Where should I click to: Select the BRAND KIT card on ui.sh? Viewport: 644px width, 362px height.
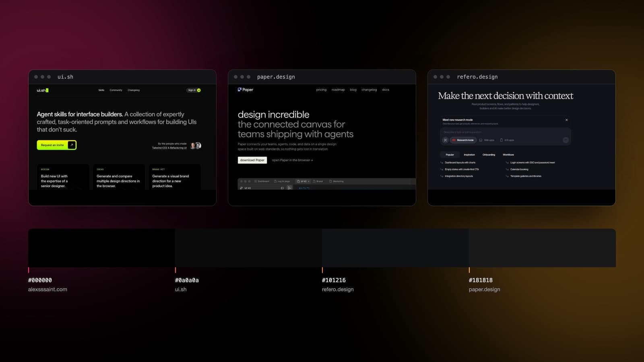(175, 177)
